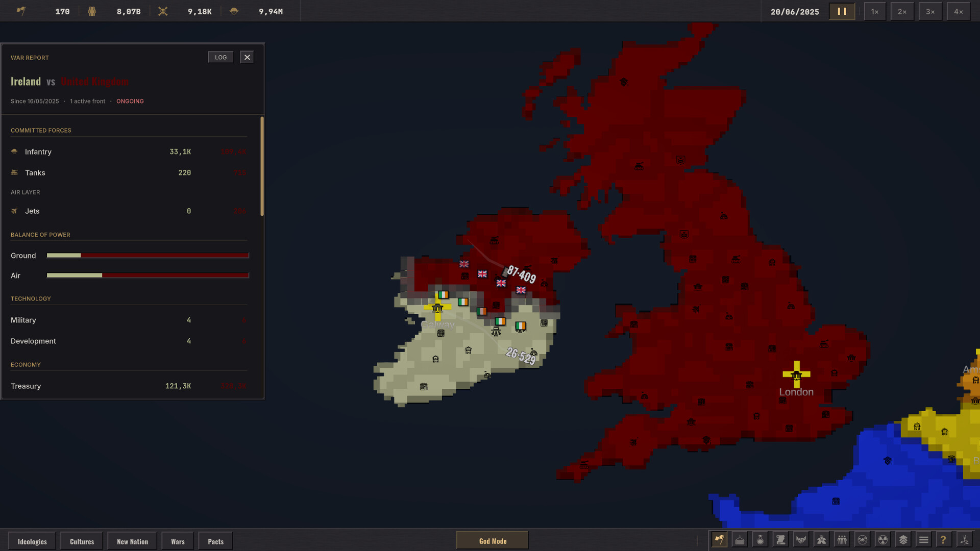The image size is (980, 551).
Task: Open the Ideologies tab
Action: [32, 541]
